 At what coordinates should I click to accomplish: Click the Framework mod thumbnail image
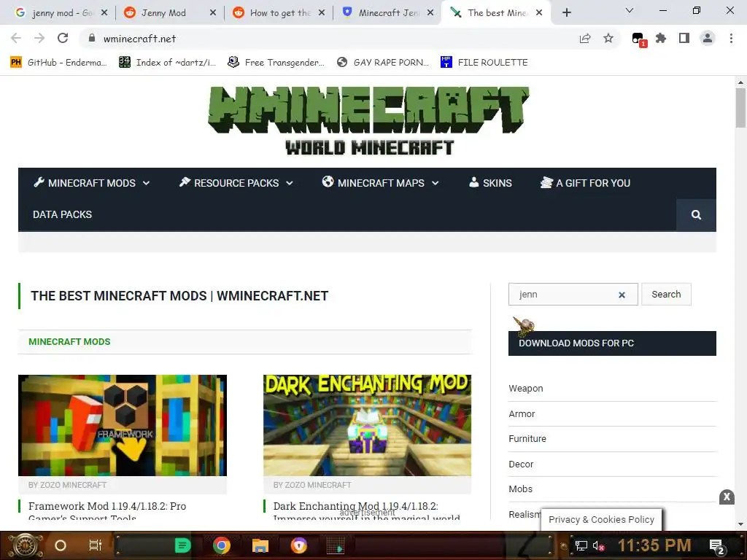click(x=123, y=425)
